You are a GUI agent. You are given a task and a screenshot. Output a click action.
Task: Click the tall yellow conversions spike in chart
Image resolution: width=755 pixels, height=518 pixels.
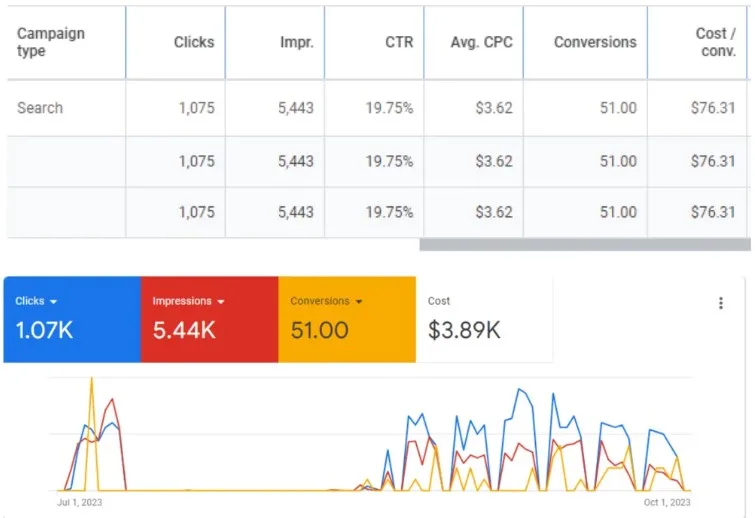(x=92, y=380)
